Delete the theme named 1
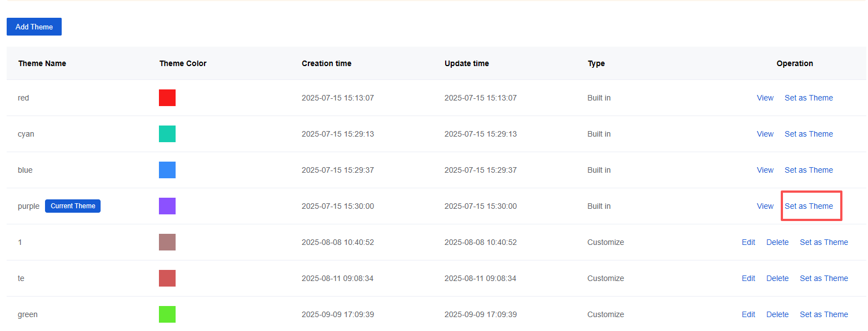 pos(777,242)
